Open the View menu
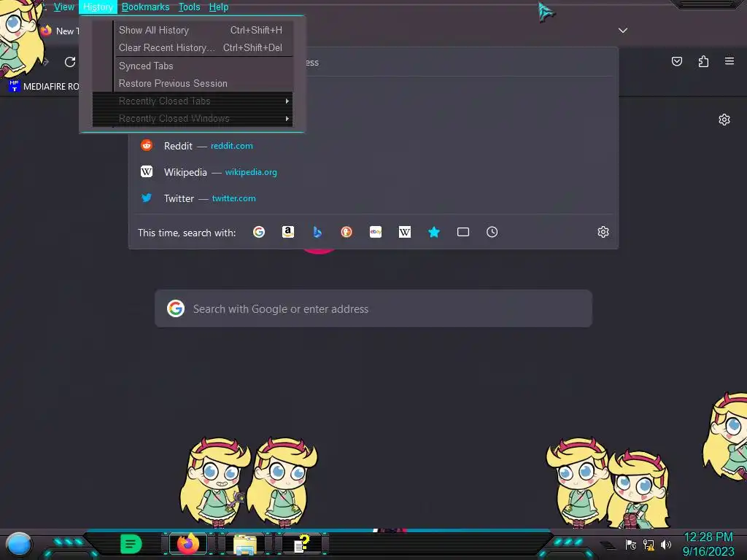Image resolution: width=747 pixels, height=560 pixels. [64, 7]
